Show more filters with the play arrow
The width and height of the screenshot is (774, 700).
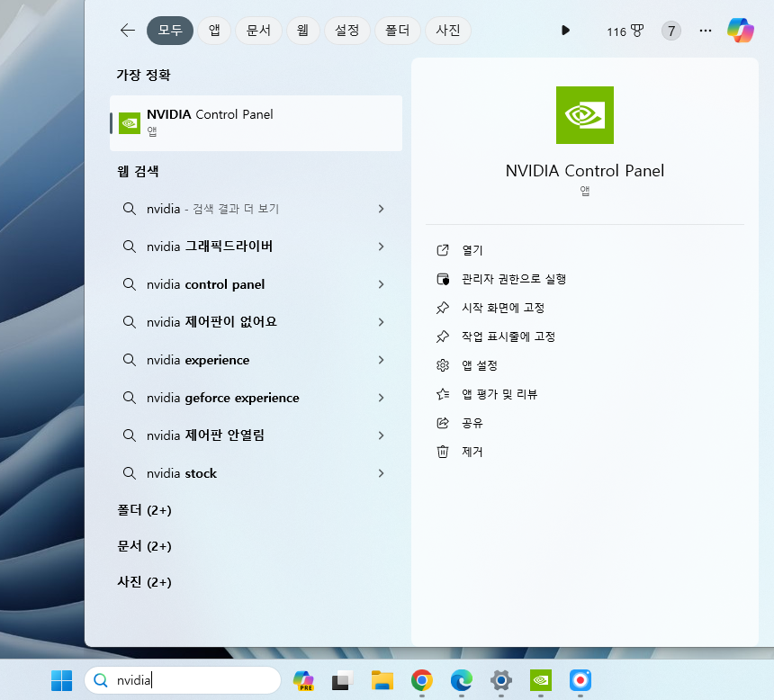coord(566,31)
